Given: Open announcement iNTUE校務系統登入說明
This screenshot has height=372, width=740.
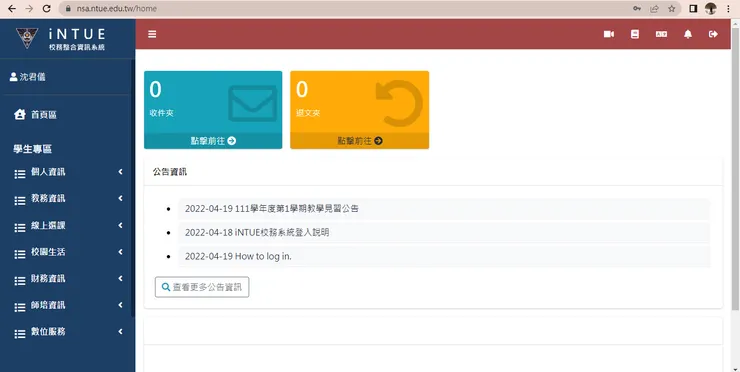Looking at the screenshot, I should (257, 233).
